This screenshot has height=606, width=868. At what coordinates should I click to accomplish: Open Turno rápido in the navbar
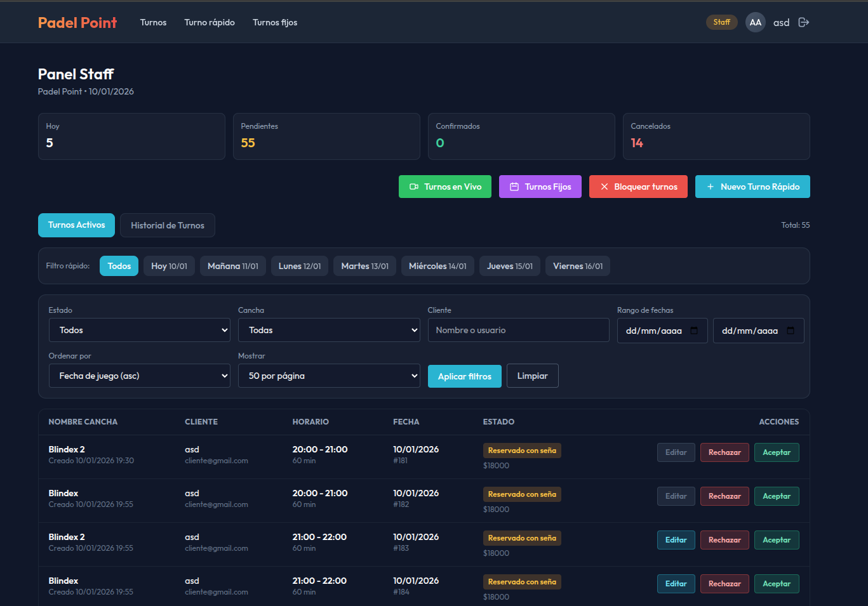[210, 22]
